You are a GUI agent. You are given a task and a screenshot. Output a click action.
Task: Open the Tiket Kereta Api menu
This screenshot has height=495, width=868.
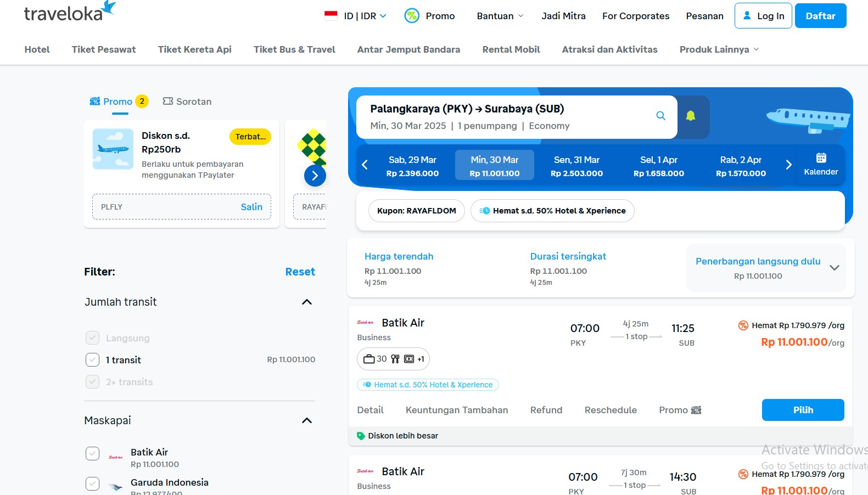click(x=194, y=49)
